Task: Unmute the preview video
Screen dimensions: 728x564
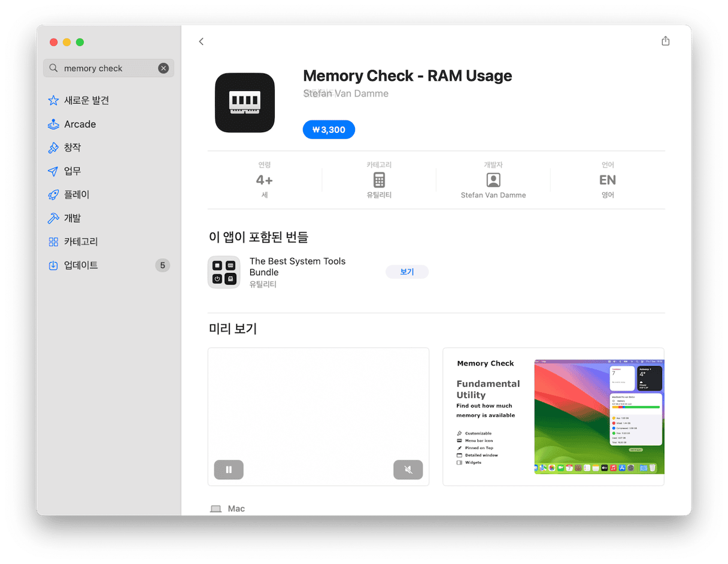Action: pos(408,470)
